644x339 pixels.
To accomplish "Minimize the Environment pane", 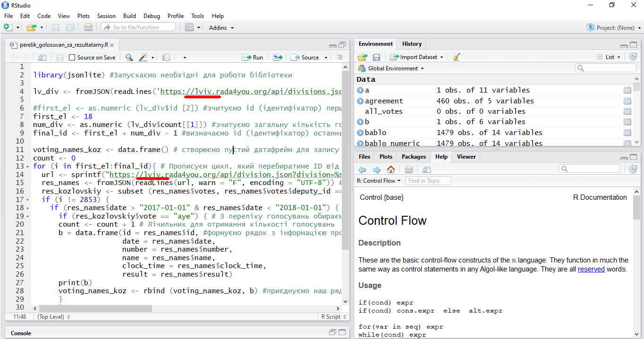I will (624, 46).
